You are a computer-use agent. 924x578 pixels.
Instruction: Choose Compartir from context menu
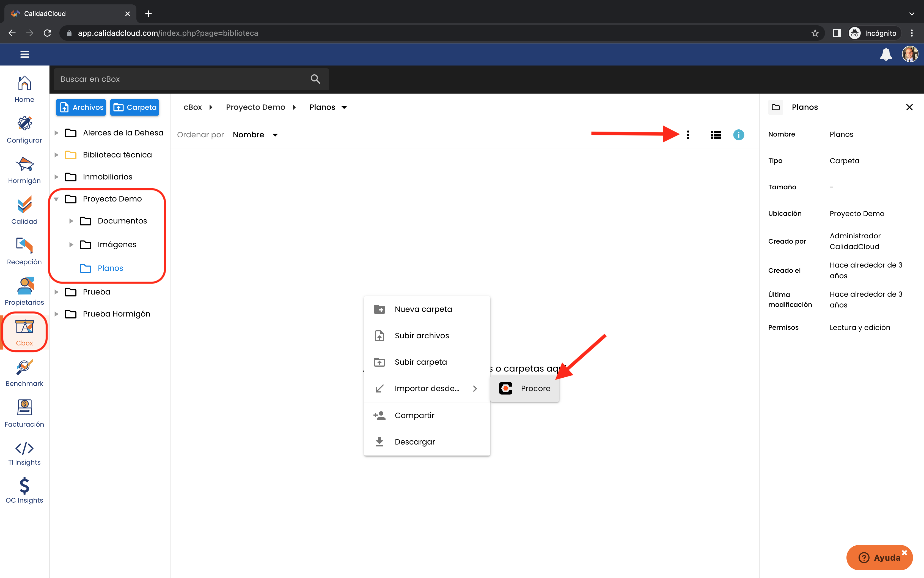click(427, 415)
